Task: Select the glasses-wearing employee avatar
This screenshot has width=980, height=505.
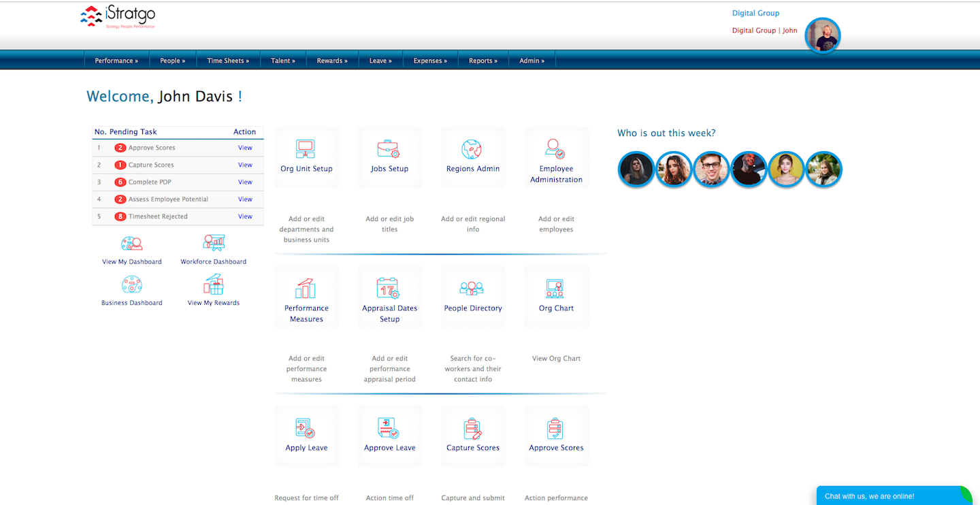Action: (x=711, y=169)
